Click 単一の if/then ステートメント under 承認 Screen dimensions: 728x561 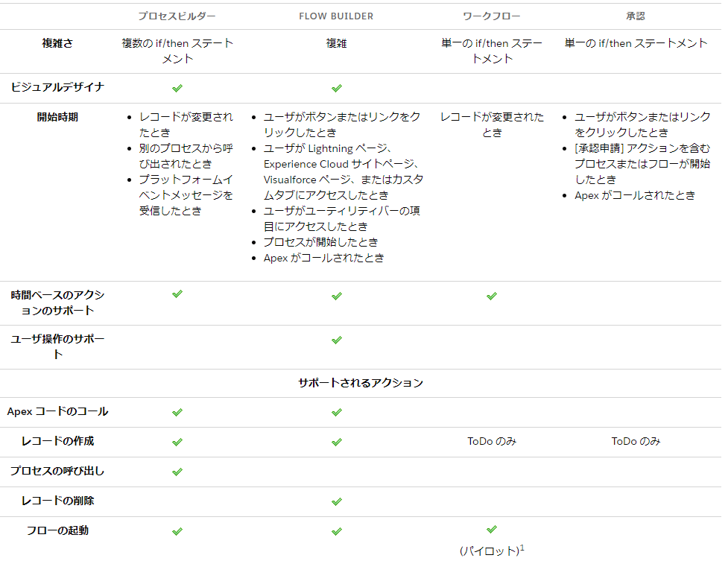coord(636,43)
